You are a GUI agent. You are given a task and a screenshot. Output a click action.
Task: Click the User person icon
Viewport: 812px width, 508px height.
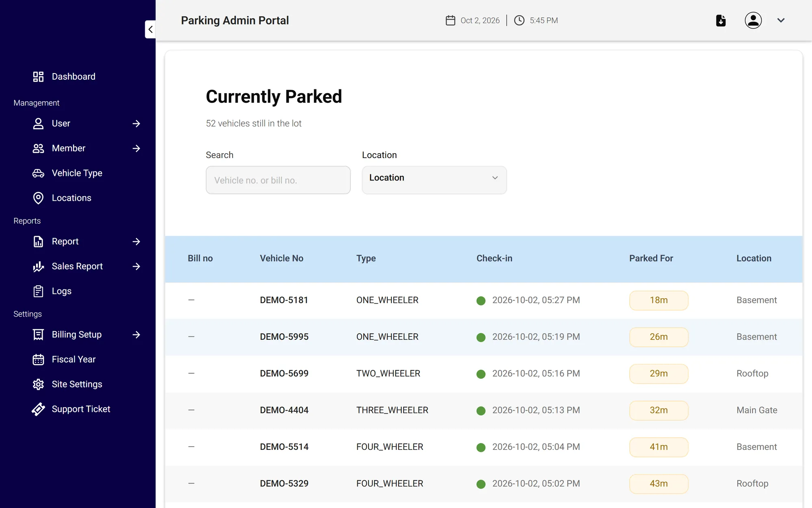(x=38, y=124)
